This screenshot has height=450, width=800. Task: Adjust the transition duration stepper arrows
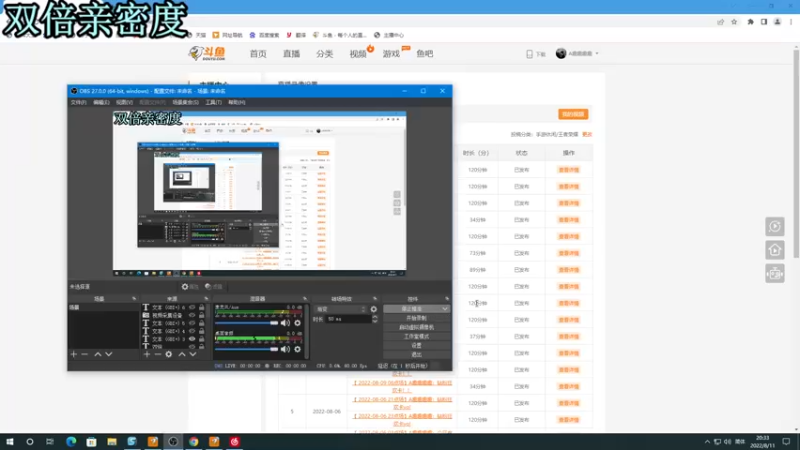coord(375,319)
